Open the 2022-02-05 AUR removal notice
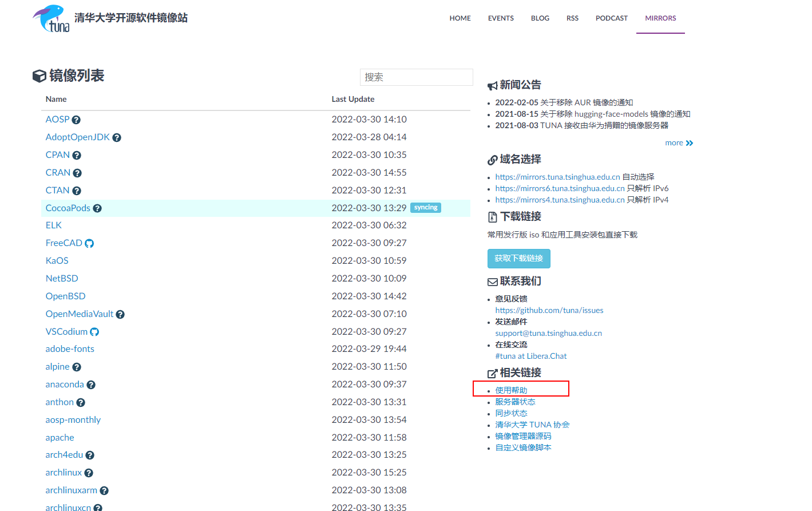The width and height of the screenshot is (812, 511). point(564,102)
